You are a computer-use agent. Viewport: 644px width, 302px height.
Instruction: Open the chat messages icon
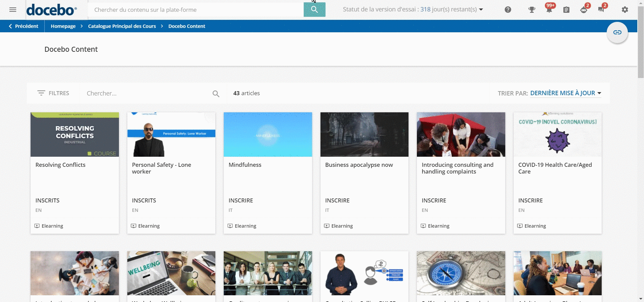click(601, 9)
